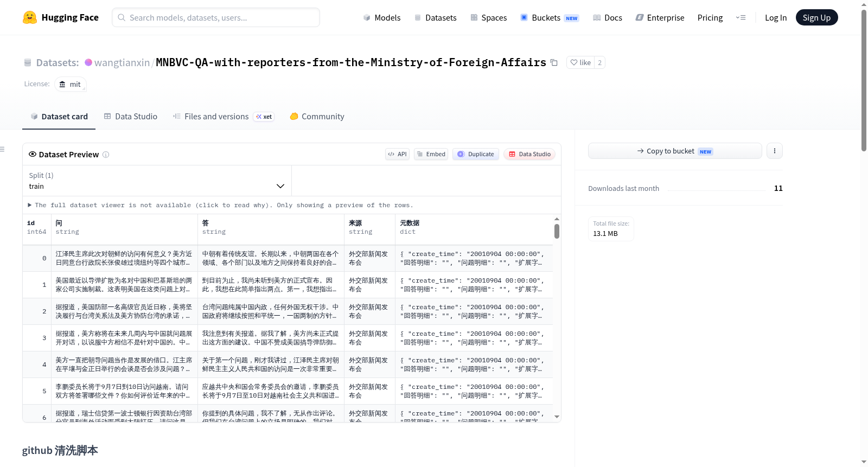
Task: Click the Log In link
Action: [x=776, y=18]
